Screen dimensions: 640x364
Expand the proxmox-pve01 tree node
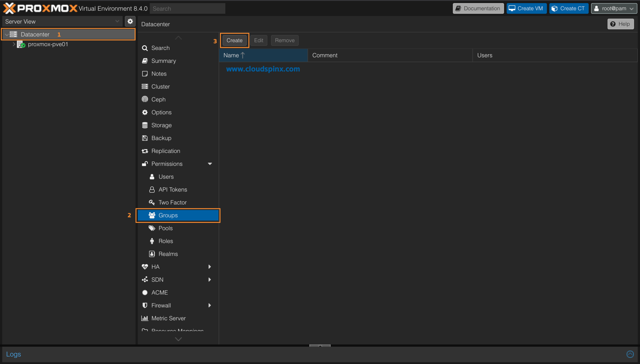[x=14, y=44]
